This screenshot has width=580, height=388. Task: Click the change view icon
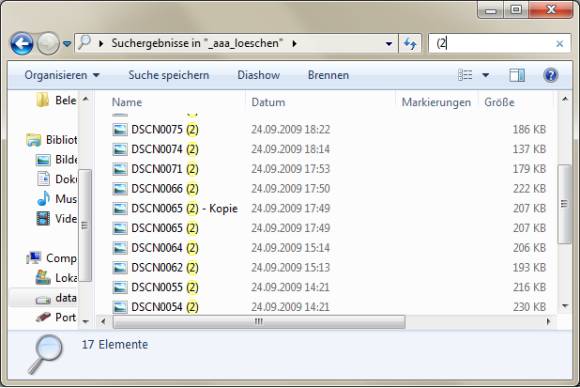point(465,75)
